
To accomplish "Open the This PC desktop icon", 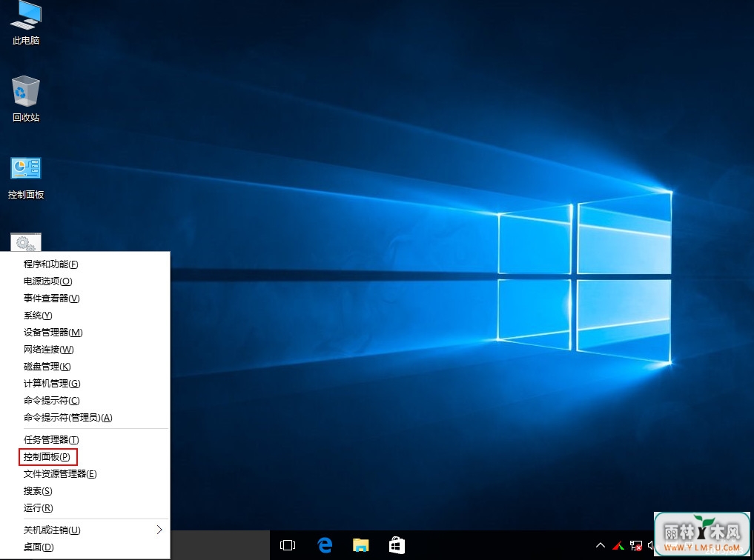I will click(x=26, y=23).
